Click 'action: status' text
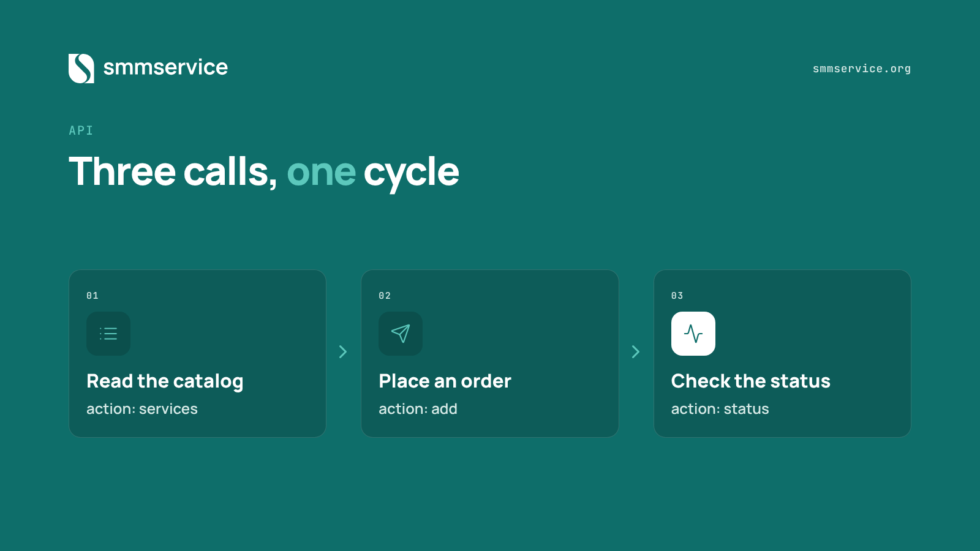980x551 pixels. point(720,409)
